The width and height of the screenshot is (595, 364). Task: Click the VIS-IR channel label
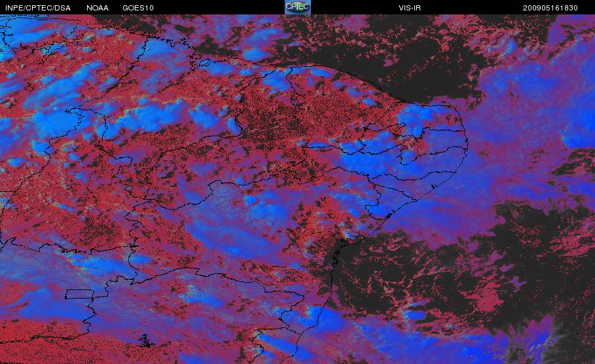click(x=410, y=8)
